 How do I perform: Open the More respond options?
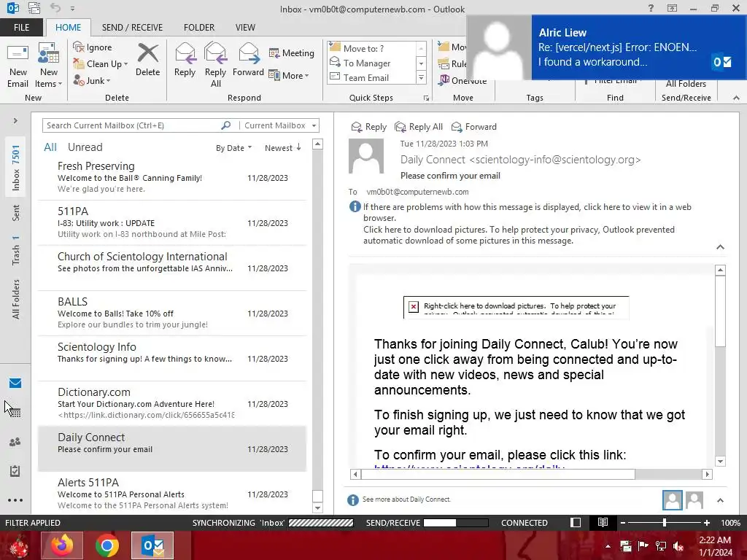(289, 75)
